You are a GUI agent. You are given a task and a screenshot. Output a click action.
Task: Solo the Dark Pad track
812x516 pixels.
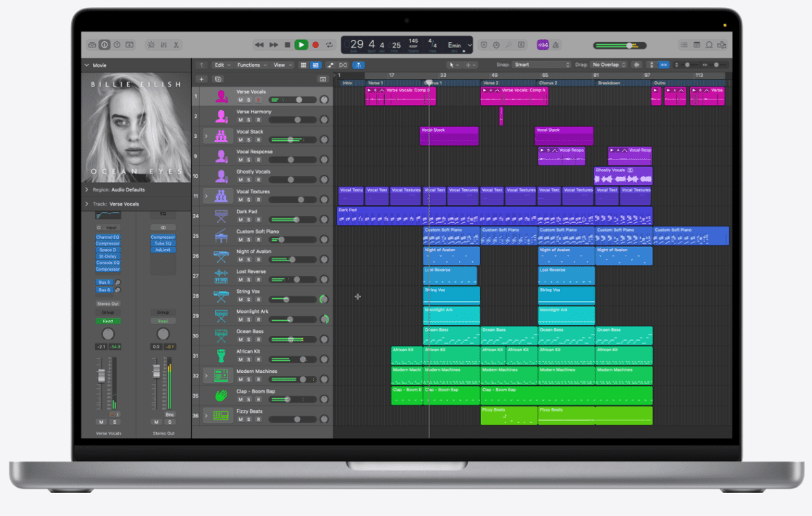248,219
